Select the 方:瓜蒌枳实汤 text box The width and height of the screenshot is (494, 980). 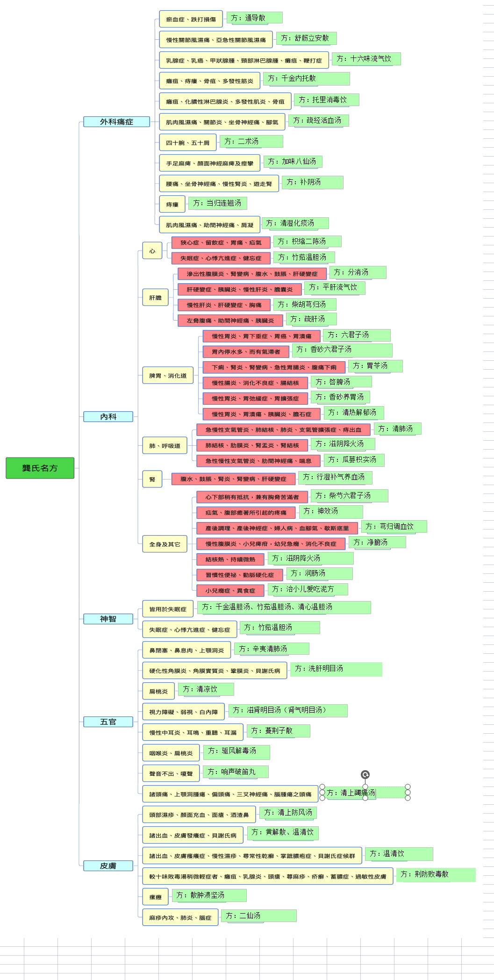(354, 460)
